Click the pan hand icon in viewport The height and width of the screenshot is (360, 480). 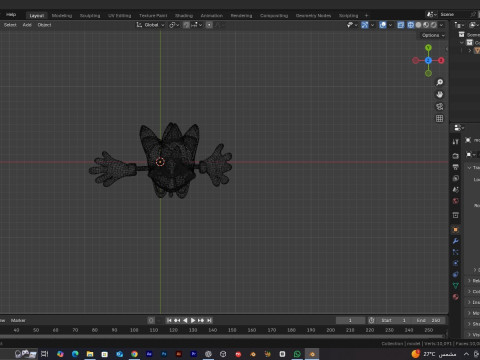pyautogui.click(x=439, y=95)
